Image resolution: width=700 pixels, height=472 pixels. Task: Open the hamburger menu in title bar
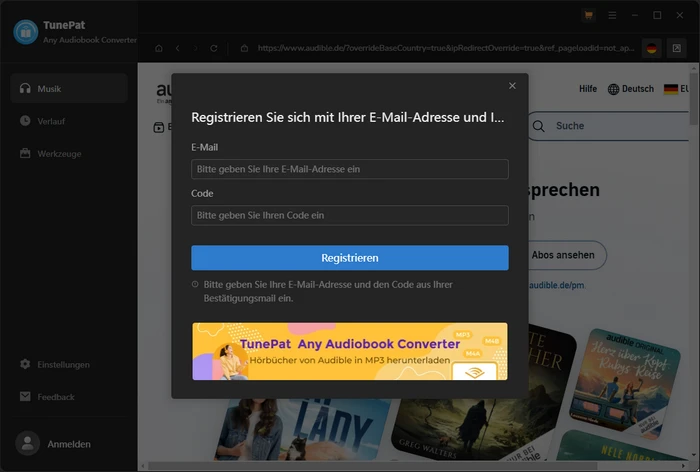pos(612,15)
